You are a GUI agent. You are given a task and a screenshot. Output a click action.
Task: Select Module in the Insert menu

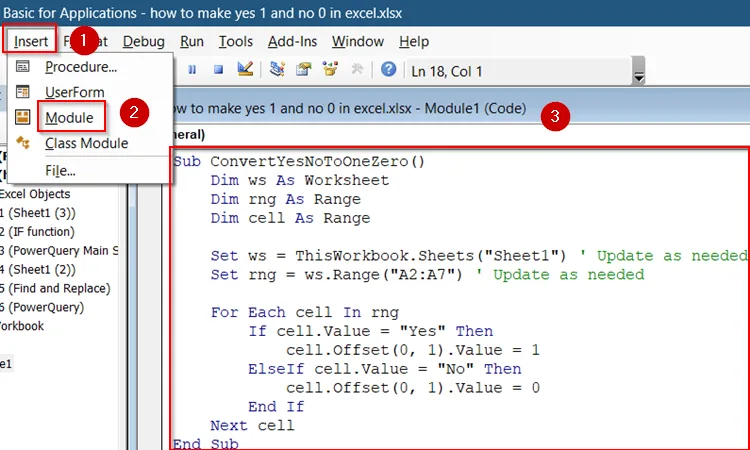tap(69, 118)
